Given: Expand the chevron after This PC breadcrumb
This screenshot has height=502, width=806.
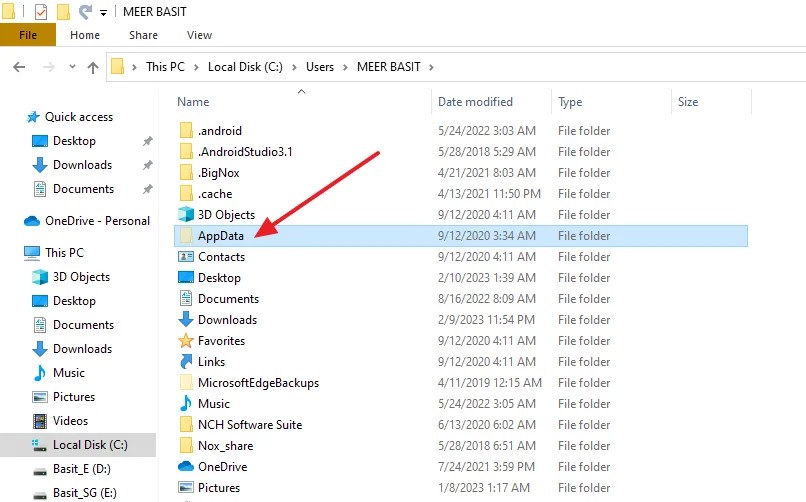Looking at the screenshot, I should click(x=196, y=67).
